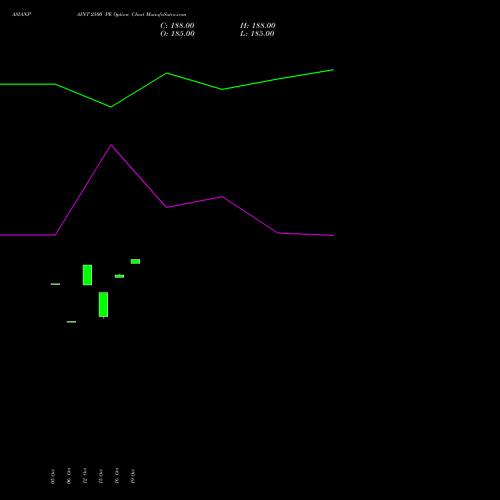Select the tallest green candlestick above 13 Oct

pyautogui.click(x=103, y=305)
